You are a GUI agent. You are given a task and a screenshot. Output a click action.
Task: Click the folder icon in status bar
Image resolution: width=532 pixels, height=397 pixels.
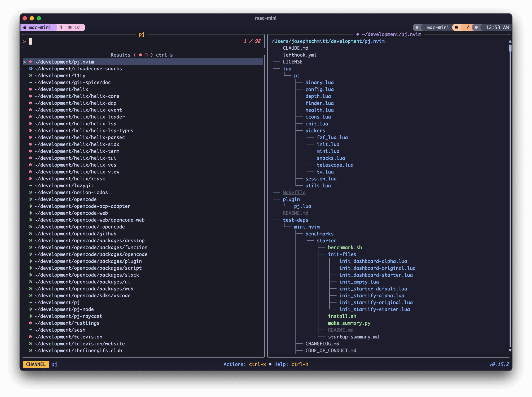pyautogui.click(x=456, y=27)
